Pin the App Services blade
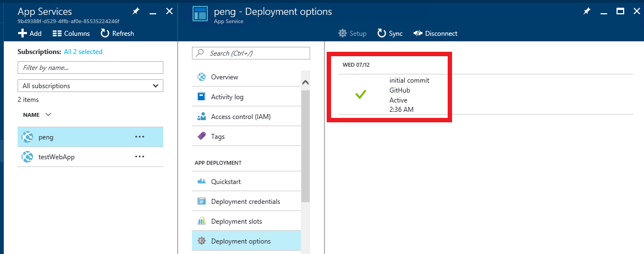 pos(136,12)
